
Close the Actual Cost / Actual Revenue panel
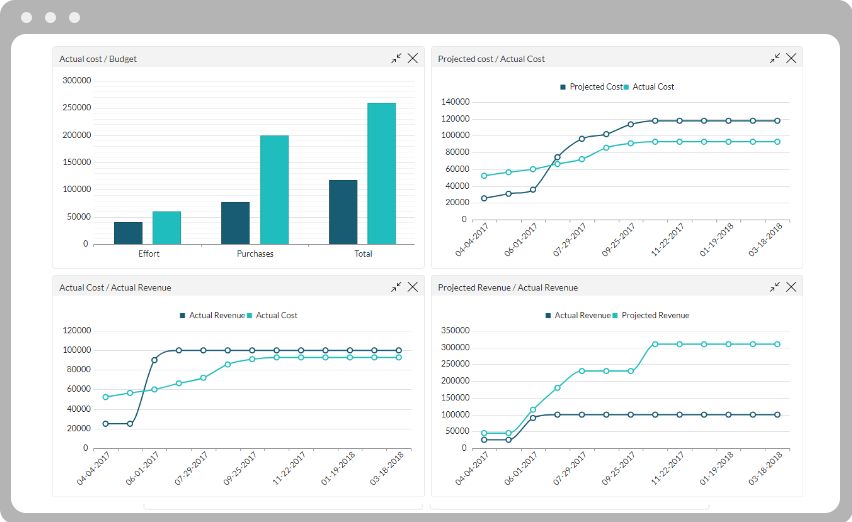tap(412, 287)
